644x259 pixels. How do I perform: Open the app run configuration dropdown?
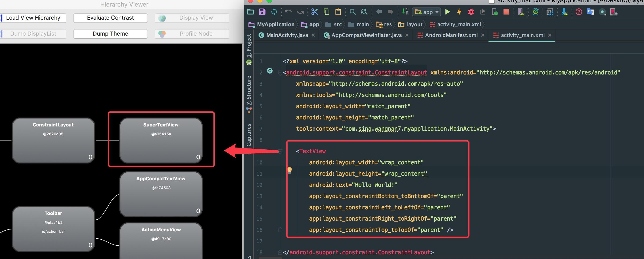tap(427, 12)
